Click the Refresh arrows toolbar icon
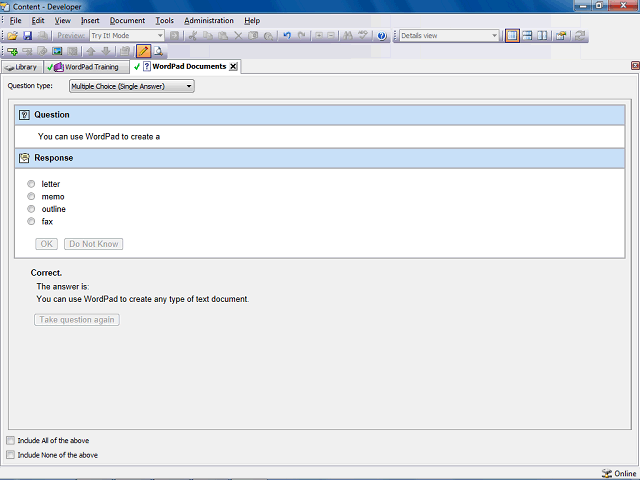 click(x=580, y=36)
